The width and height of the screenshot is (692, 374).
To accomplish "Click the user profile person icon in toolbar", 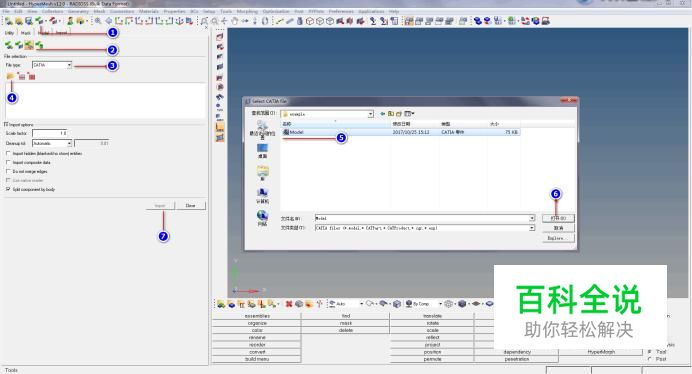I will [70, 21].
